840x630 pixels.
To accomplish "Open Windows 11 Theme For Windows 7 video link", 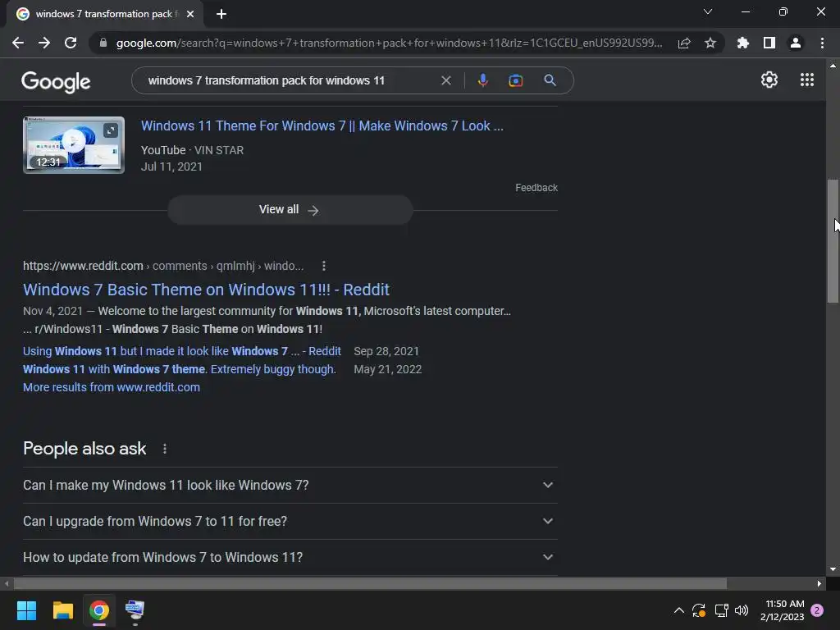I will coord(322,126).
